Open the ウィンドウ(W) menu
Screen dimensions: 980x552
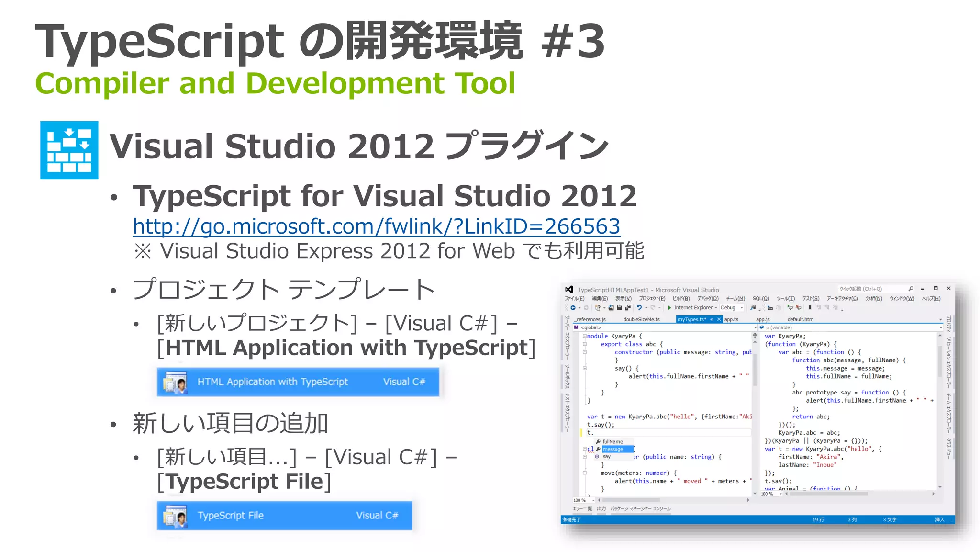[902, 298]
